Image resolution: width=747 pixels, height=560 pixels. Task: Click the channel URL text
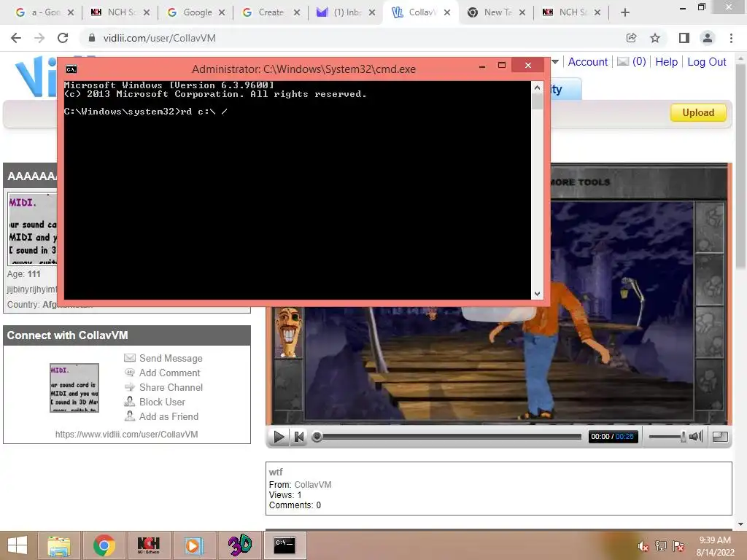pos(126,435)
